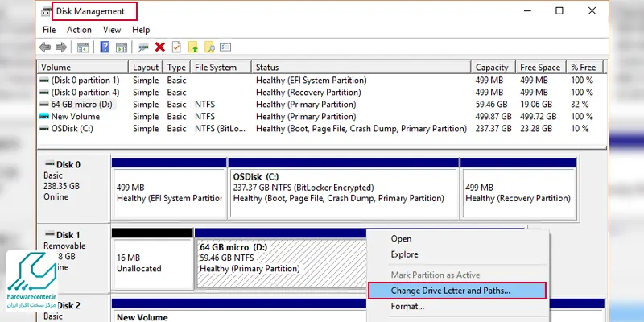Click the folder with magnifier icon
Screen dimensions: 644x322
(x=209, y=47)
